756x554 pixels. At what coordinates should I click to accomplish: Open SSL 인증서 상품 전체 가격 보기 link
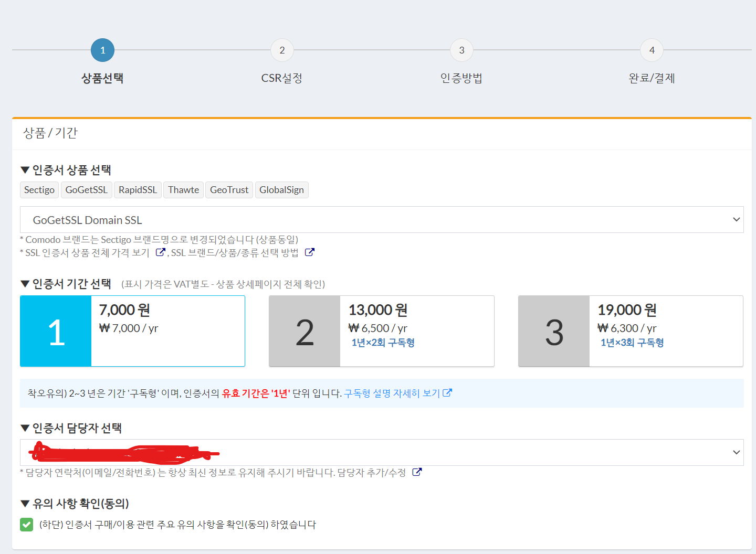coord(88,252)
